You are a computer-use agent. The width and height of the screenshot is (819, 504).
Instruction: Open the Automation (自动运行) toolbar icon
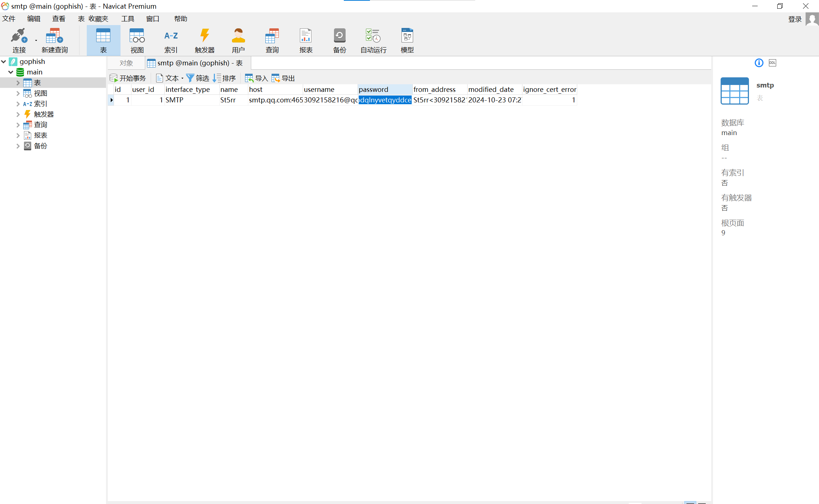click(373, 41)
